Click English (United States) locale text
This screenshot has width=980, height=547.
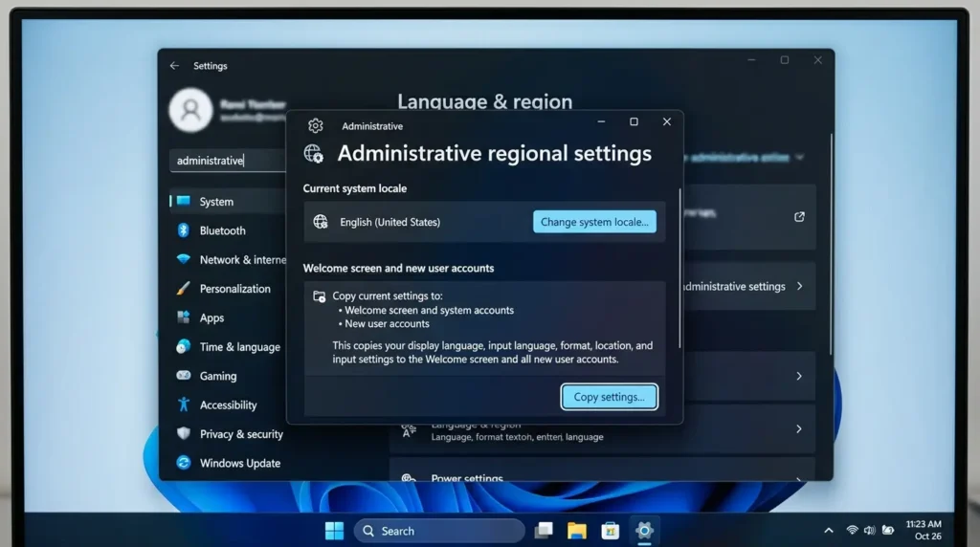point(390,222)
